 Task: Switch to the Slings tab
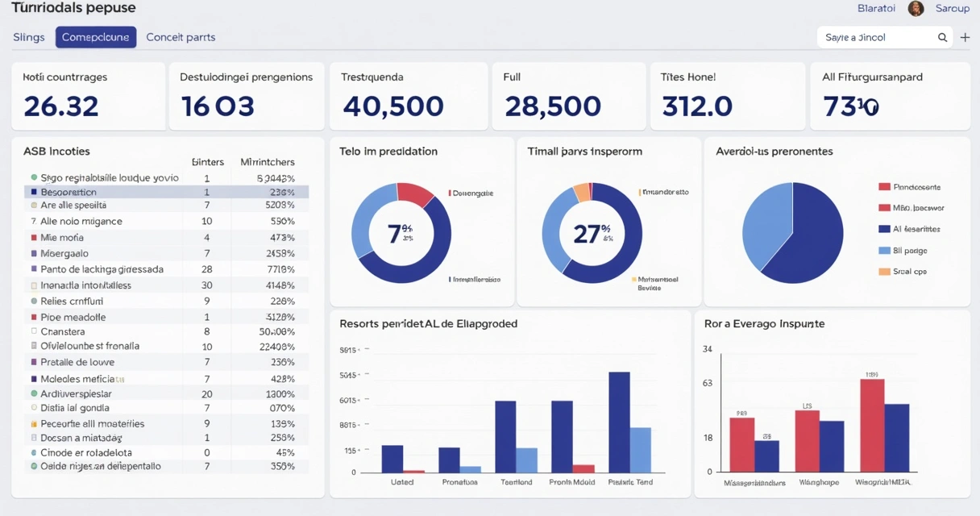click(x=28, y=37)
